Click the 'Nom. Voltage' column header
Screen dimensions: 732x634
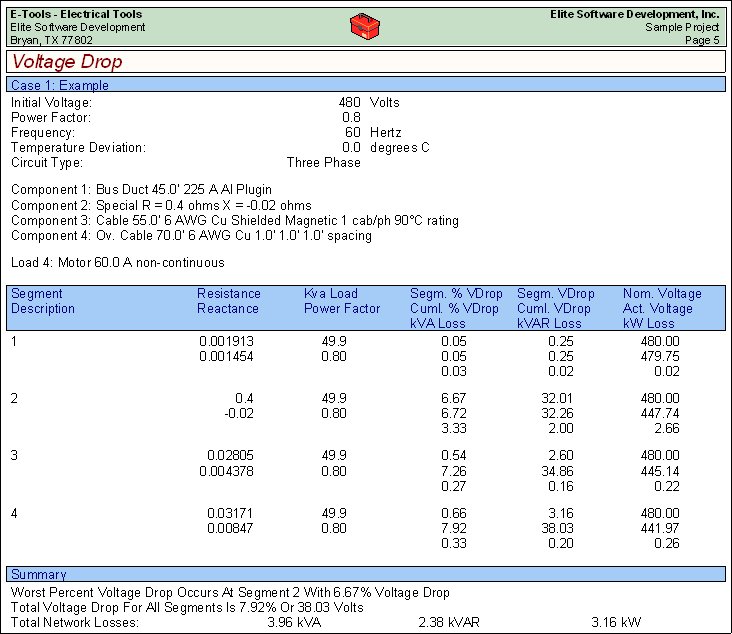662,294
